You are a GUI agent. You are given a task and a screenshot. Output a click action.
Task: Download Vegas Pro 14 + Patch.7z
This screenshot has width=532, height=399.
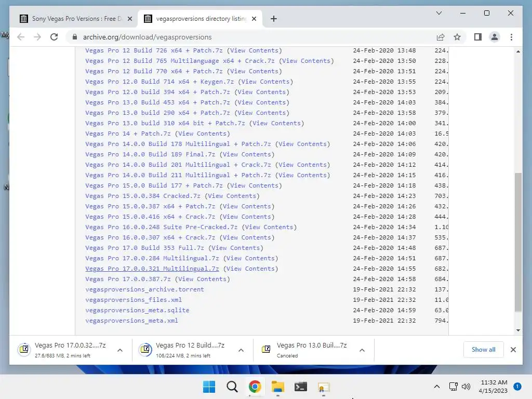128,134
